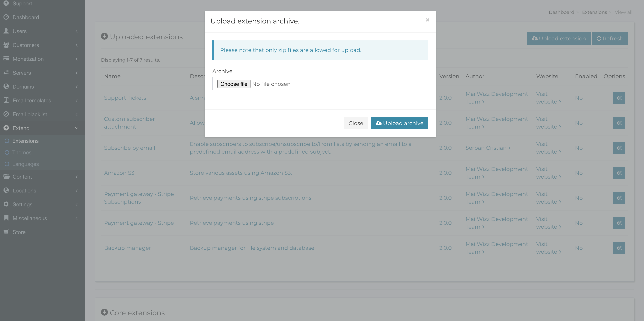Viewport: 644px width, 321px height.
Task: Expand the Email templates chevron
Action: [77, 101]
